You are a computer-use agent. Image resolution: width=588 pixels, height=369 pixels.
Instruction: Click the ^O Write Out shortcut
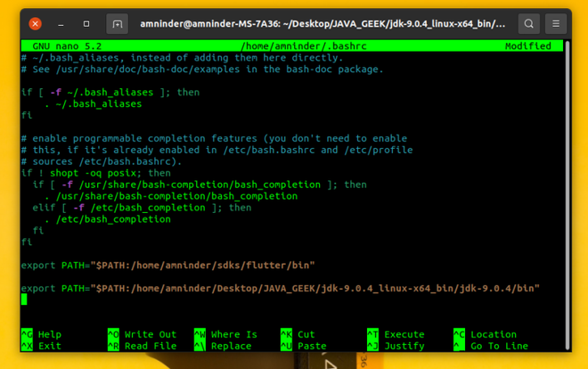click(143, 334)
